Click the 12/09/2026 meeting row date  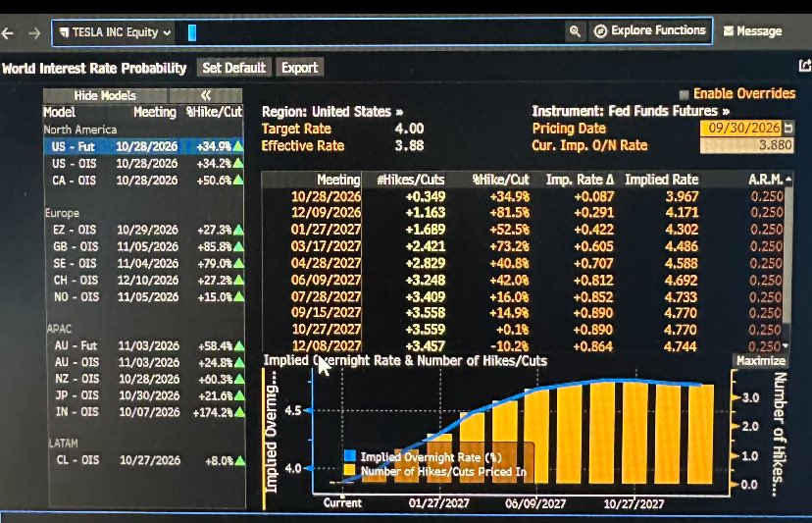tap(326, 213)
